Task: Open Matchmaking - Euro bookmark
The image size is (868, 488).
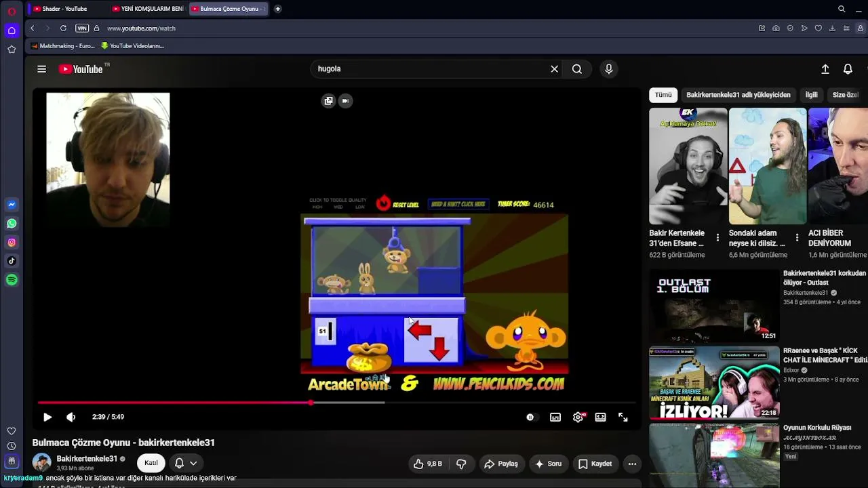Action: [x=63, y=46]
